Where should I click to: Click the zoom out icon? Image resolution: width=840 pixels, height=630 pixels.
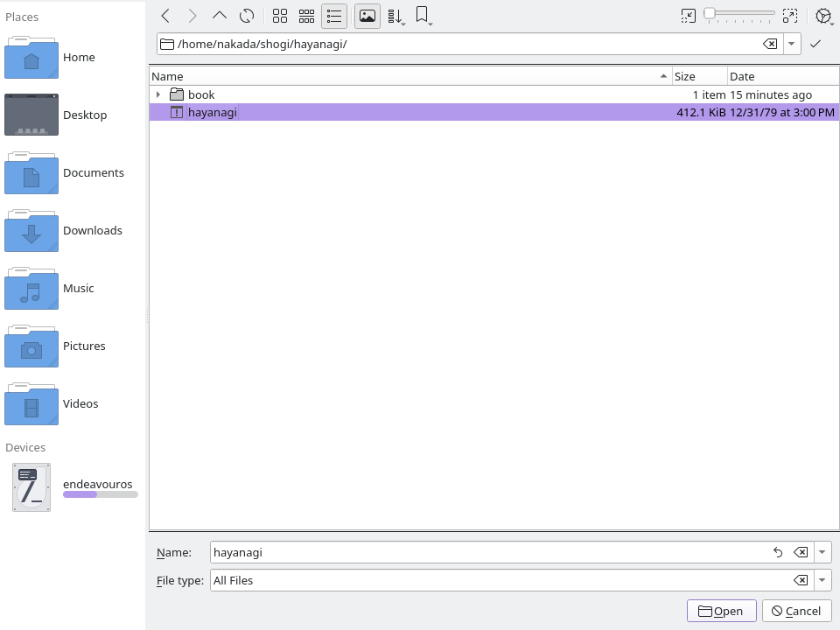point(689,16)
